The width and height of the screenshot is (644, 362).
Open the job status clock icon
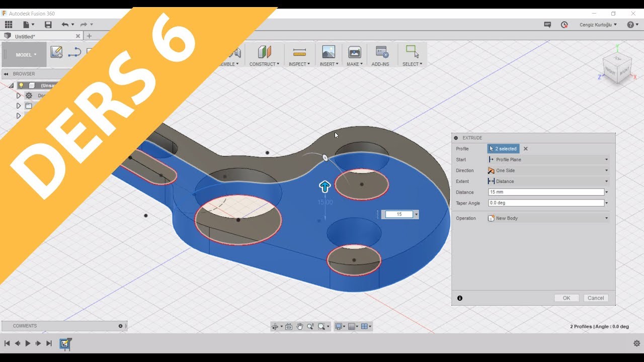(x=564, y=24)
